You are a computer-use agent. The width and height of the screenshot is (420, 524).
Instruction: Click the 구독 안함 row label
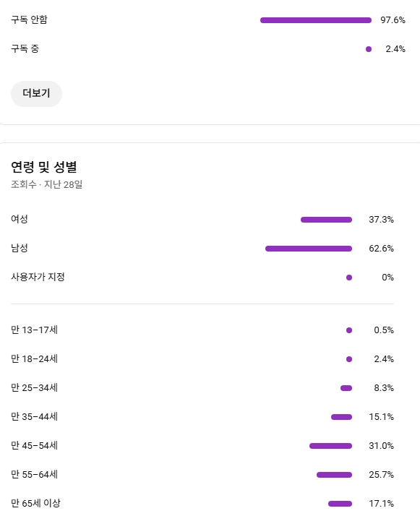29,20
